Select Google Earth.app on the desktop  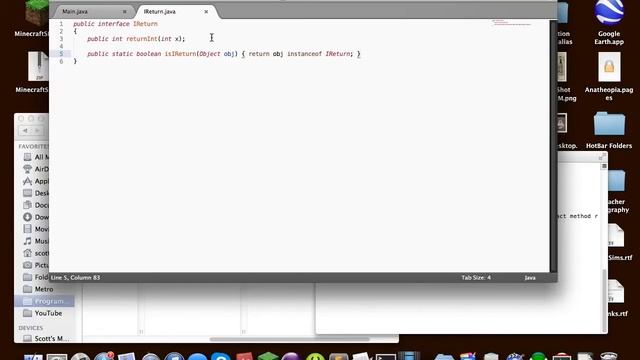[609, 22]
